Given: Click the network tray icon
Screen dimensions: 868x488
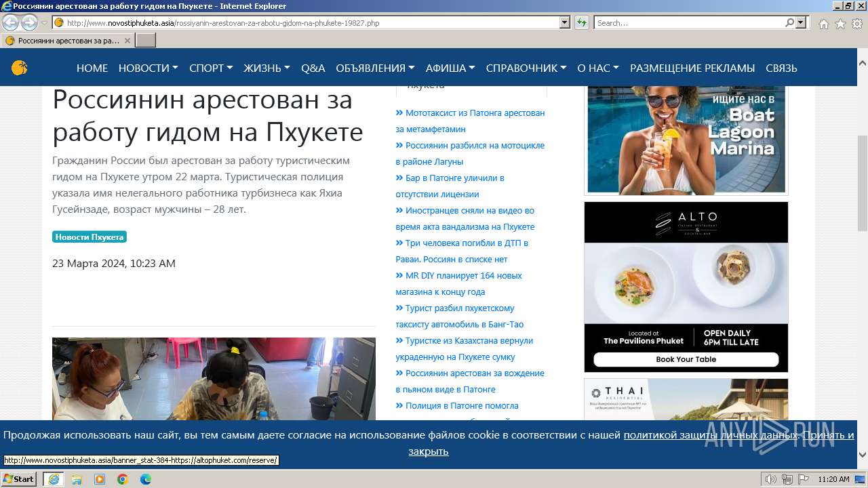Looking at the screenshot, I should tap(787, 479).
